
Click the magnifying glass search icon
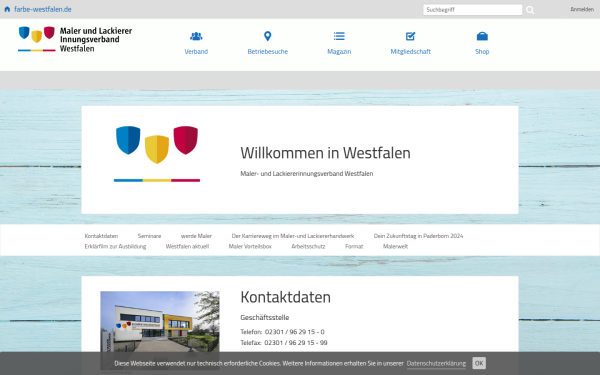[x=530, y=10]
